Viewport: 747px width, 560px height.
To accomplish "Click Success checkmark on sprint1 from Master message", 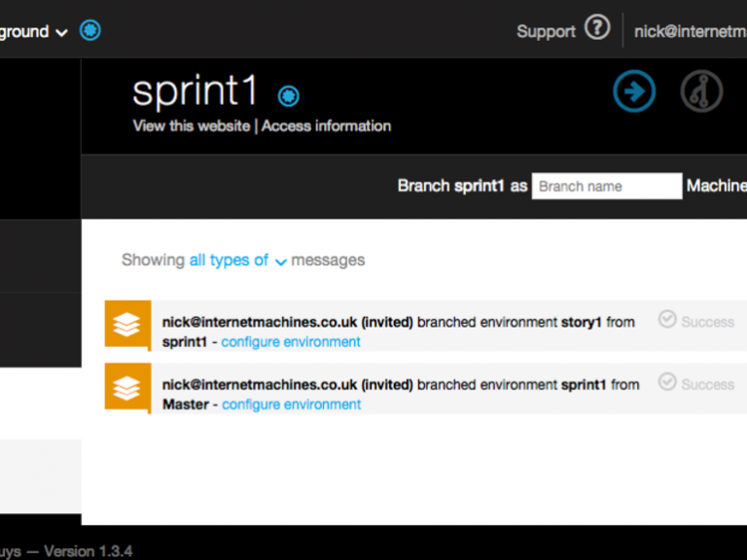I will pyautogui.click(x=667, y=382).
